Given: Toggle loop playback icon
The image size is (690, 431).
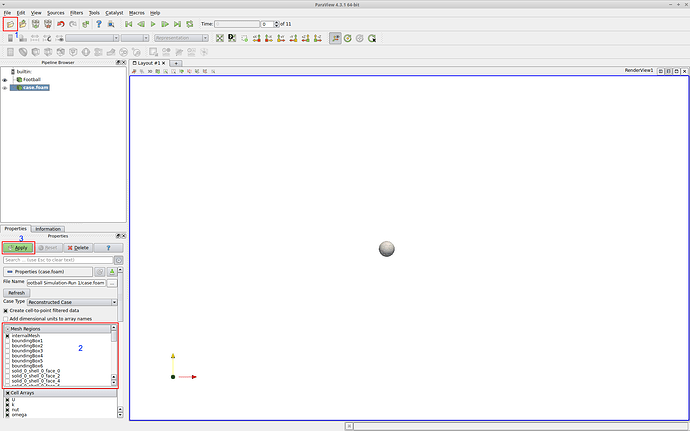Looking at the screenshot, I should pos(190,24).
